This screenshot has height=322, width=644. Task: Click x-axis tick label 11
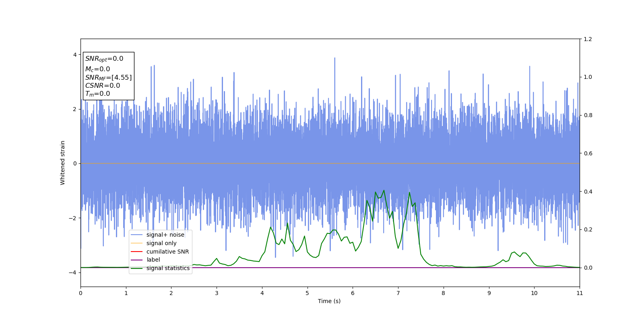[580, 293]
